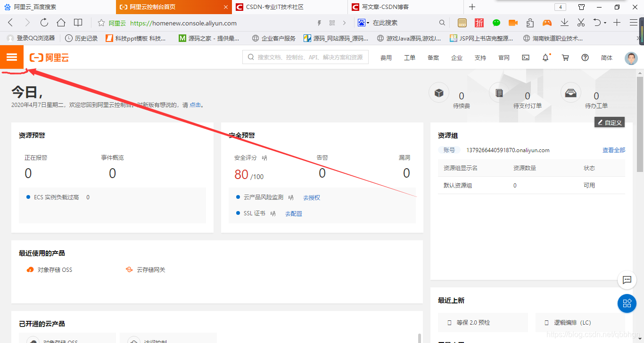Click the browser address bar URL
Screen dimensions: 644x343
click(183, 23)
